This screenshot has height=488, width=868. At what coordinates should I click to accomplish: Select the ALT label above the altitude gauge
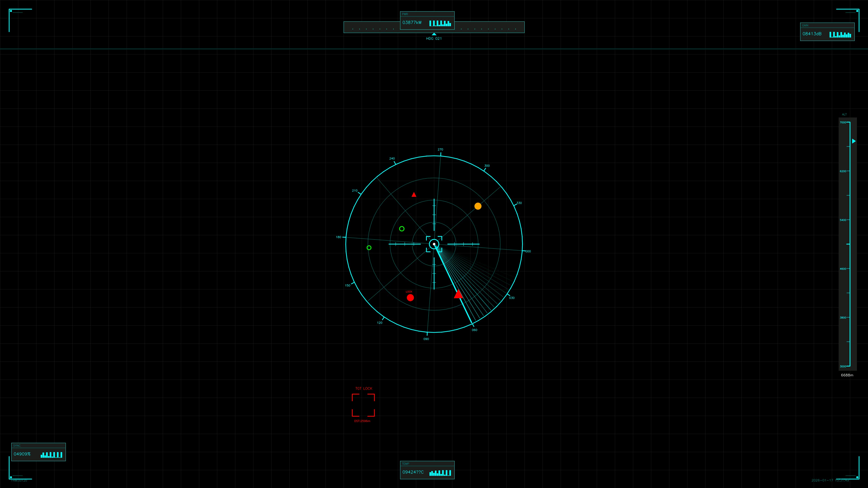pyautogui.click(x=845, y=115)
